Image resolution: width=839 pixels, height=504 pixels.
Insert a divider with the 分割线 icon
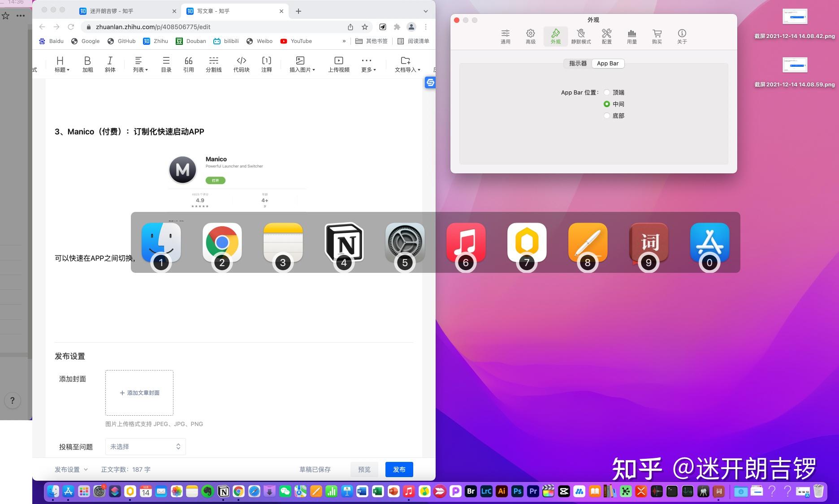click(214, 64)
